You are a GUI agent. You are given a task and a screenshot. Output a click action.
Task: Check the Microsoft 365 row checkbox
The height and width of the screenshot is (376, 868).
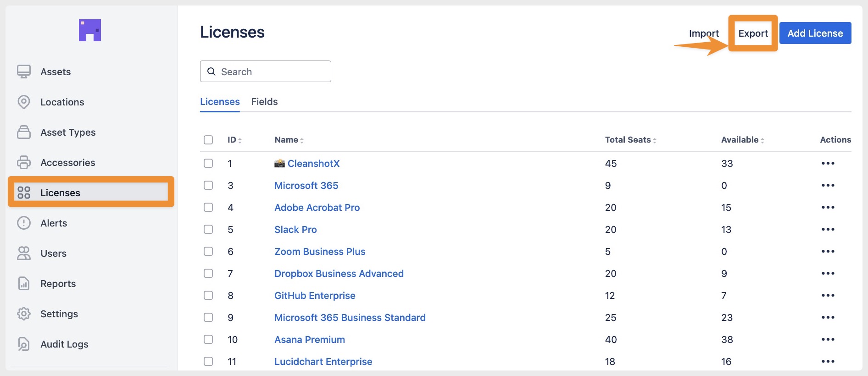point(208,185)
